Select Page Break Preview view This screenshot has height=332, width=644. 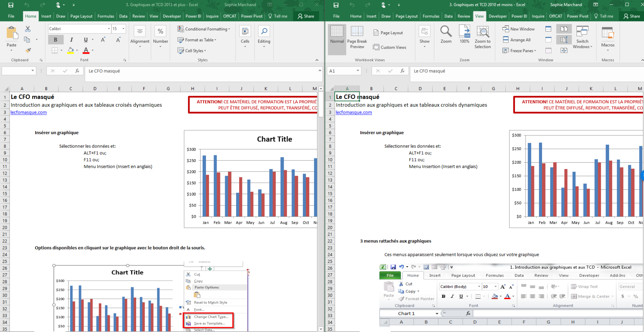(357, 38)
